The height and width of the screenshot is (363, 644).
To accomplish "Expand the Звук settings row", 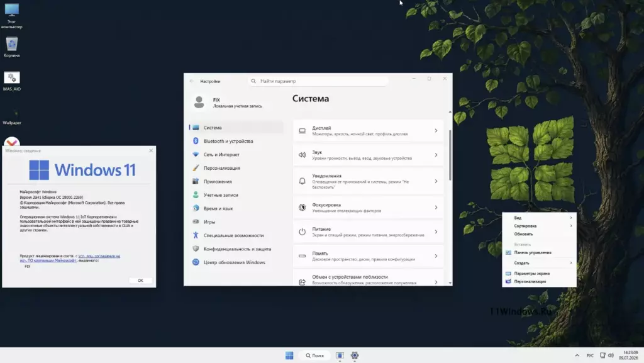I will pyautogui.click(x=369, y=155).
